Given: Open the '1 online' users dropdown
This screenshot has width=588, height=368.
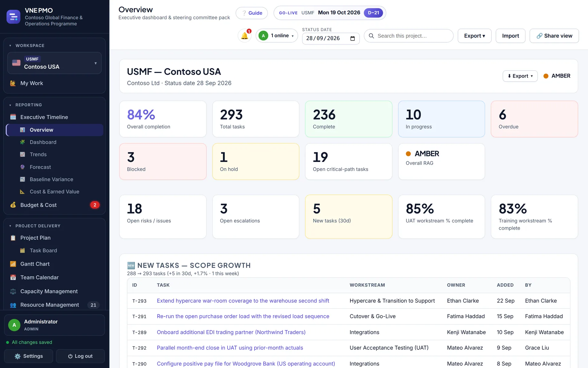Looking at the screenshot, I should tap(277, 36).
